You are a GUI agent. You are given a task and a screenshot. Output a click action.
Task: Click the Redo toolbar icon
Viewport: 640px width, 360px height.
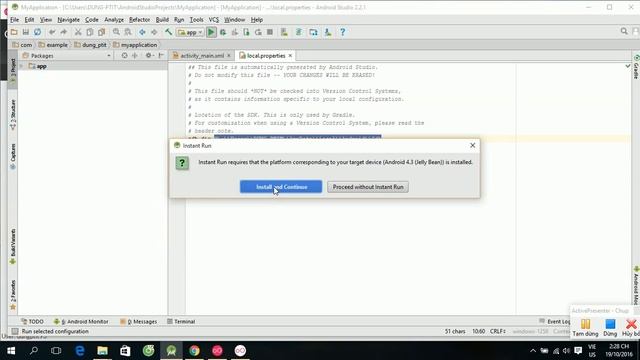pos(63,32)
